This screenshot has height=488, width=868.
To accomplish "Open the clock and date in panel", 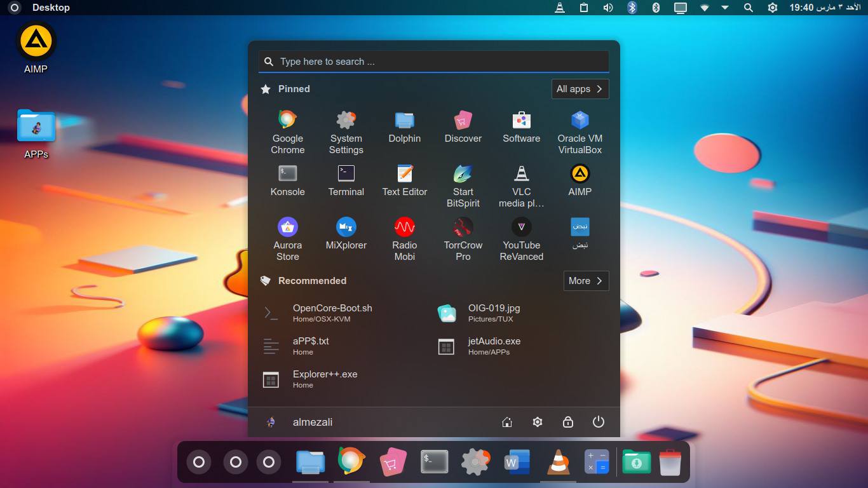I will click(x=825, y=8).
